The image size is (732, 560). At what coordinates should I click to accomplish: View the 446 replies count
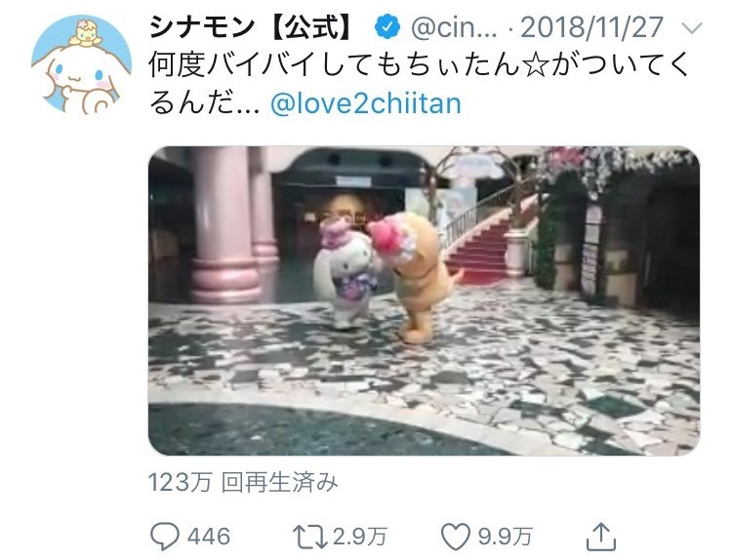pos(209,537)
